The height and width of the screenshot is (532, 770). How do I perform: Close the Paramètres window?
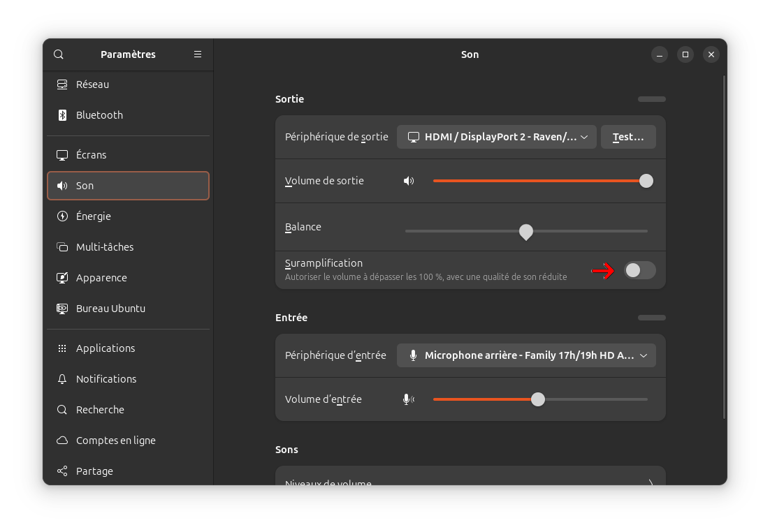[711, 54]
